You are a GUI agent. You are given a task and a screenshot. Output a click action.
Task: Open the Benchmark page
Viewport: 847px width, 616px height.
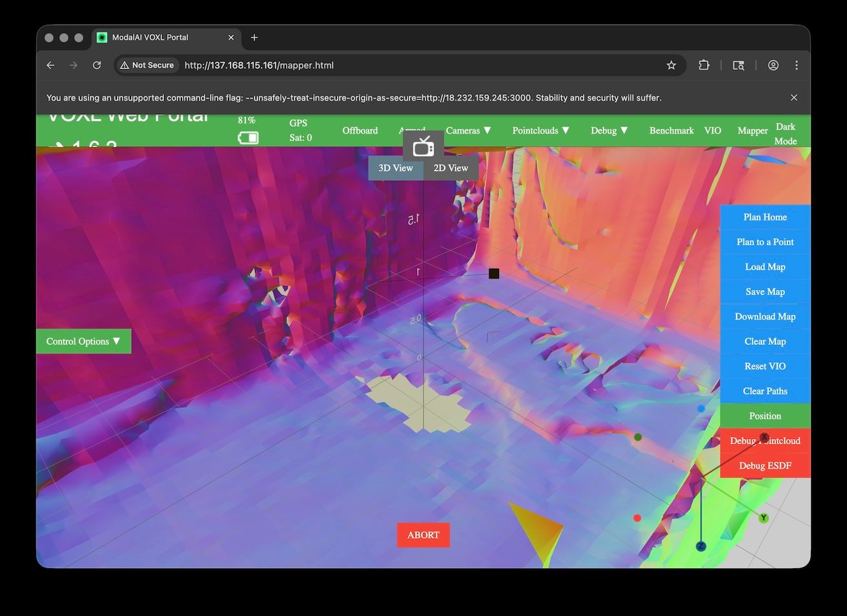pos(671,130)
